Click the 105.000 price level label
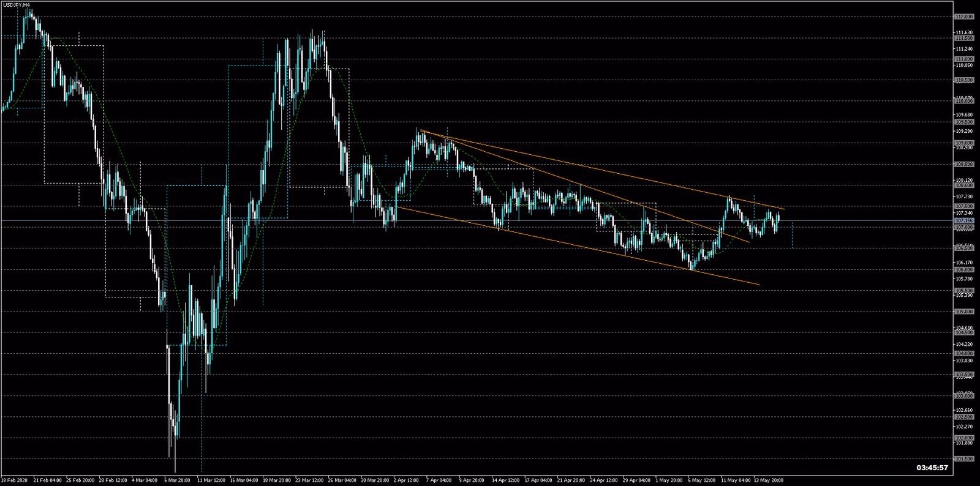 (964, 312)
